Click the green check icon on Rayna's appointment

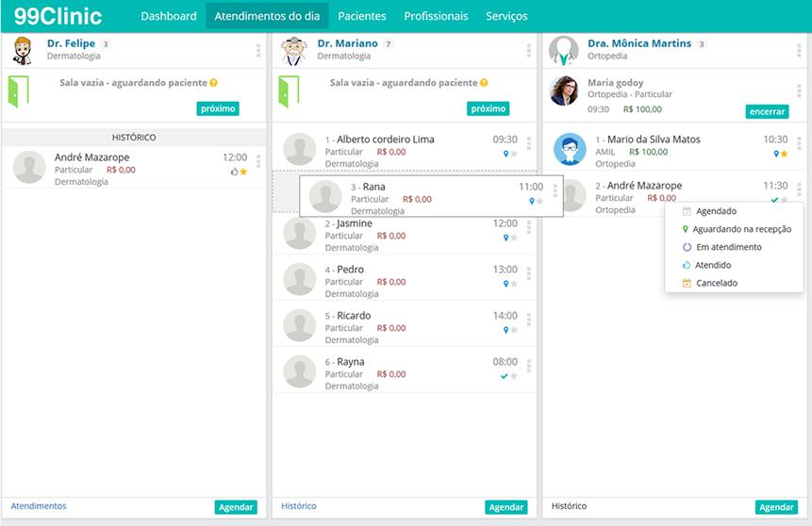tap(505, 375)
